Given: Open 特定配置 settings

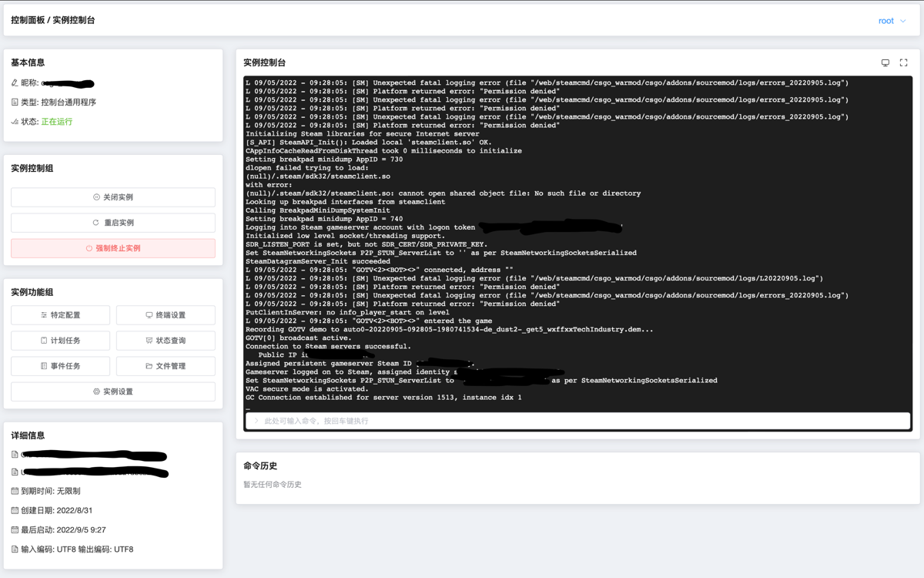Looking at the screenshot, I should [60, 315].
